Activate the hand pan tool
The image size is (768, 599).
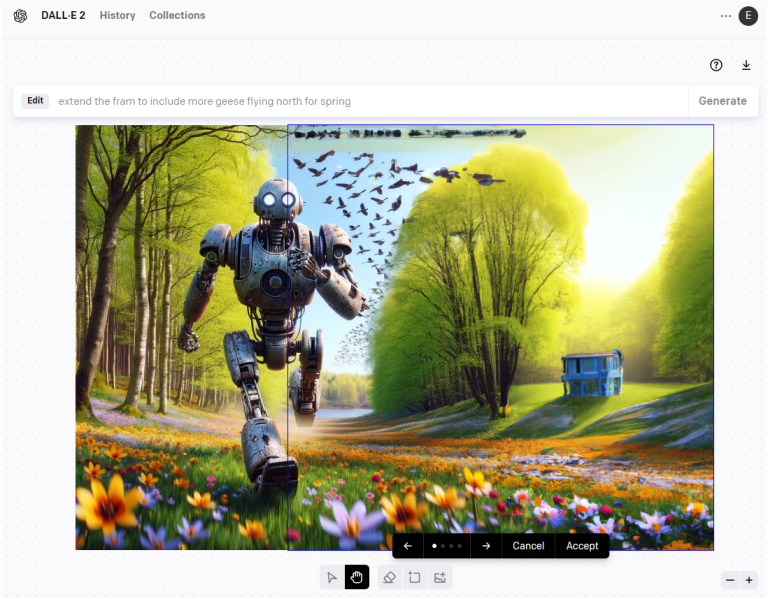click(x=357, y=578)
